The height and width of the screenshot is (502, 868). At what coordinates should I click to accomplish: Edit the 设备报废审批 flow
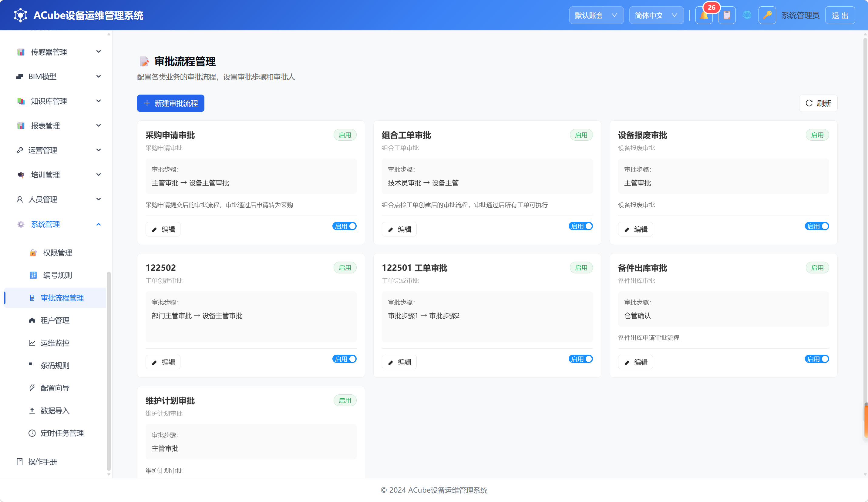[635, 229]
